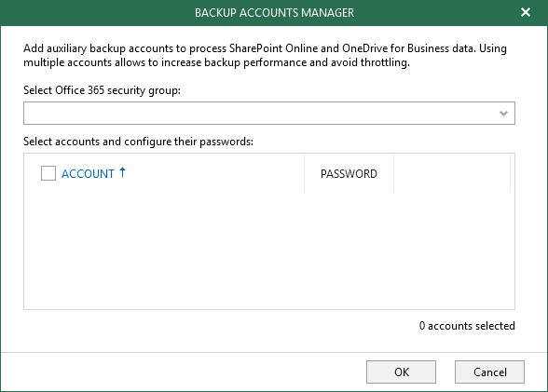Expand the Office 365 security group dropdown arrow
548x392 pixels.
pyautogui.click(x=503, y=113)
